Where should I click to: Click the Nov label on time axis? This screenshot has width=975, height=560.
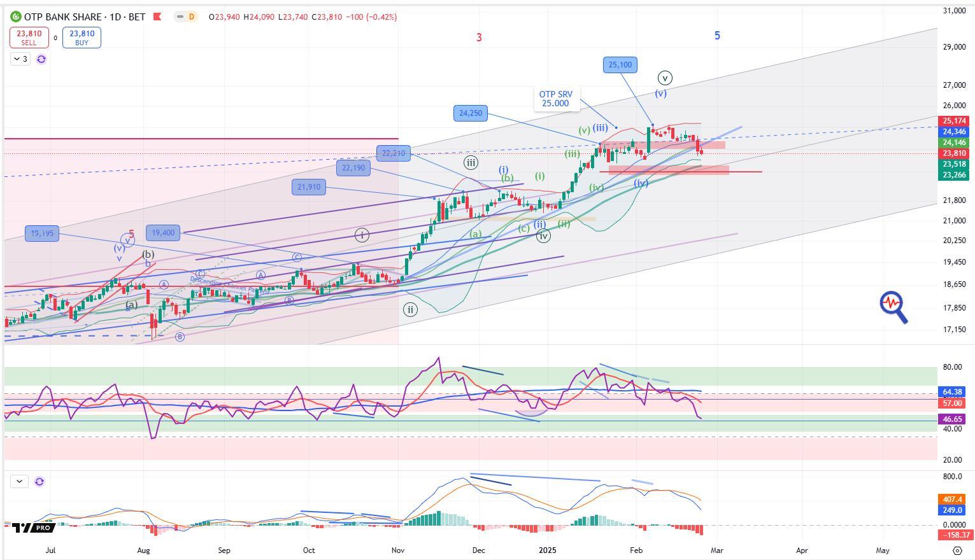(398, 550)
